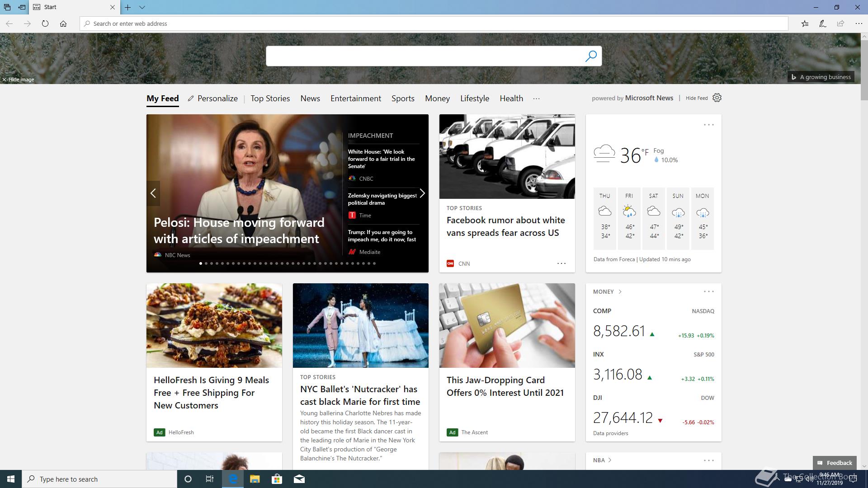Click the Feedback button

[x=835, y=463]
